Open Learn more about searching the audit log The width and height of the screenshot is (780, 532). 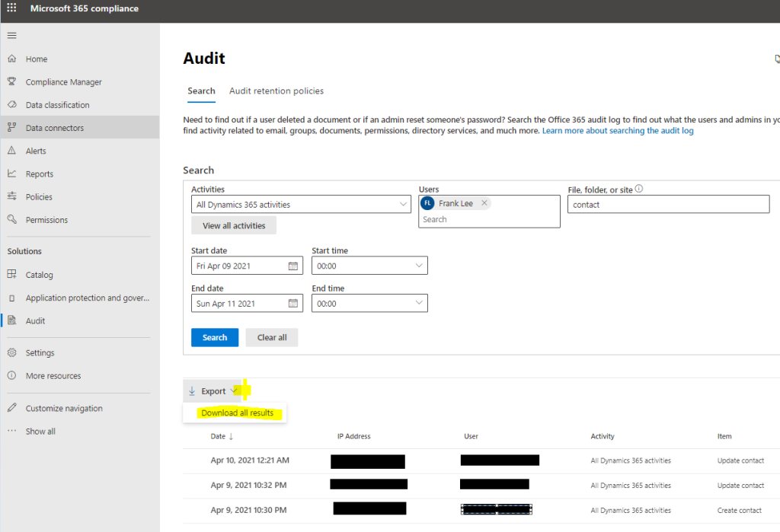(x=618, y=131)
